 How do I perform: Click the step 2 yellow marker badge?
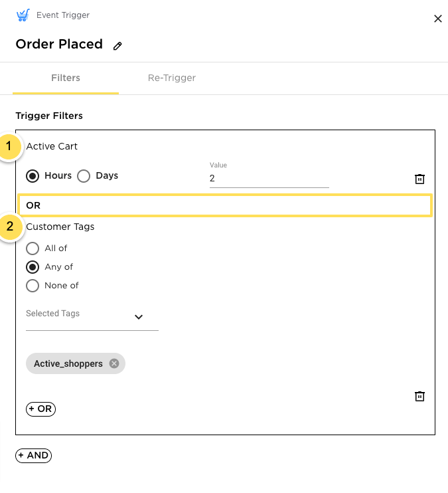click(x=10, y=227)
